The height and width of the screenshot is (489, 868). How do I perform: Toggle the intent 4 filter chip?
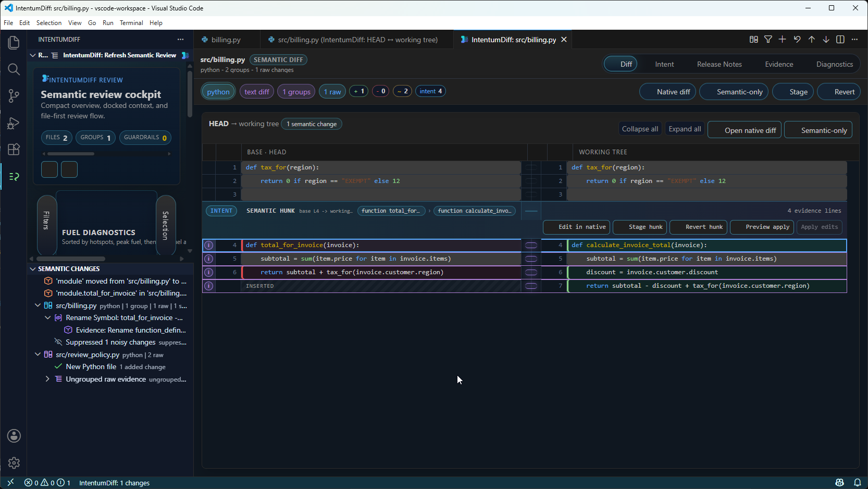click(431, 91)
